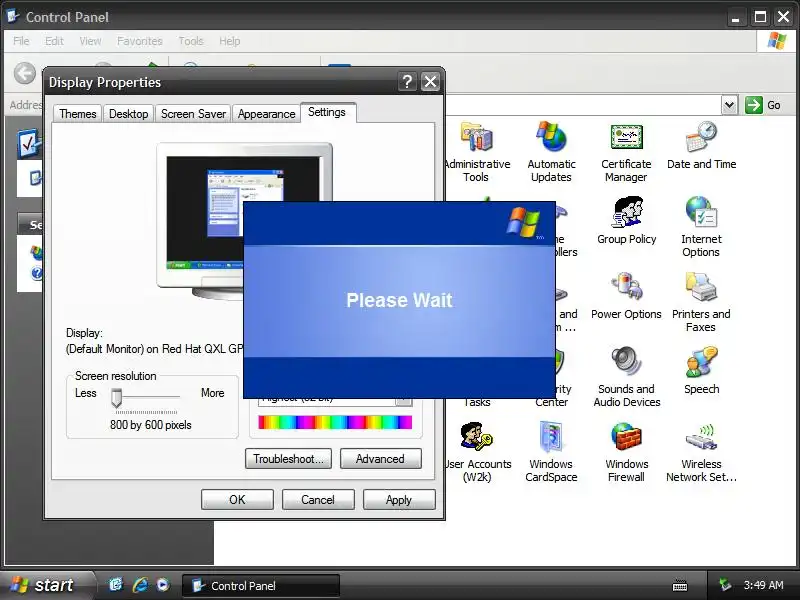Click the screen resolution slider thumb
The width and height of the screenshot is (800, 600).
click(x=117, y=398)
